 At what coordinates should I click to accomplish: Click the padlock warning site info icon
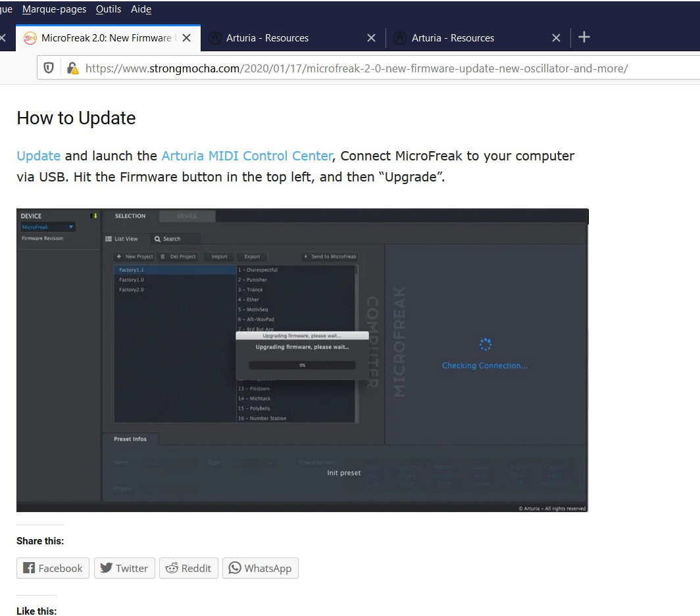click(x=72, y=68)
